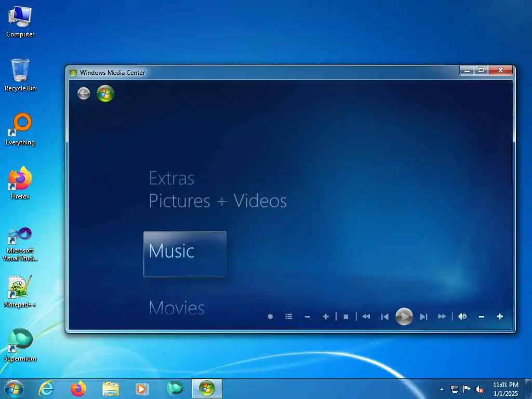
Task: Skip to previous track button
Action: pyautogui.click(x=385, y=316)
